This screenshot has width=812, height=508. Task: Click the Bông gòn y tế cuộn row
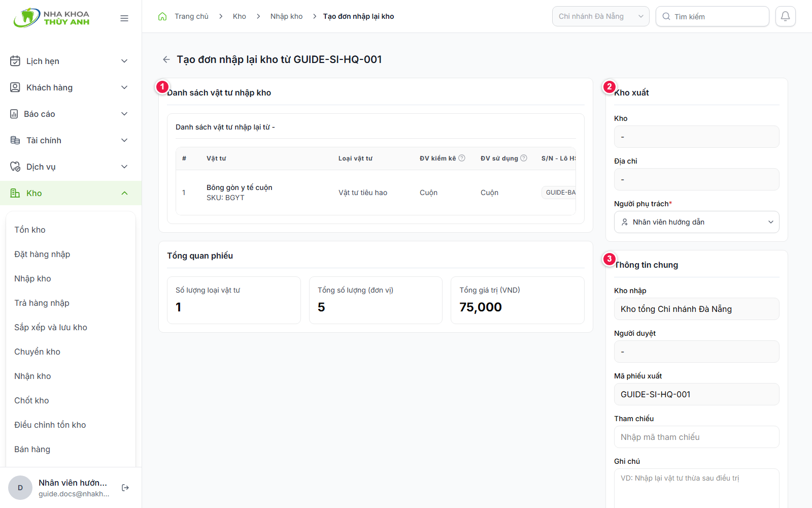tap(376, 193)
